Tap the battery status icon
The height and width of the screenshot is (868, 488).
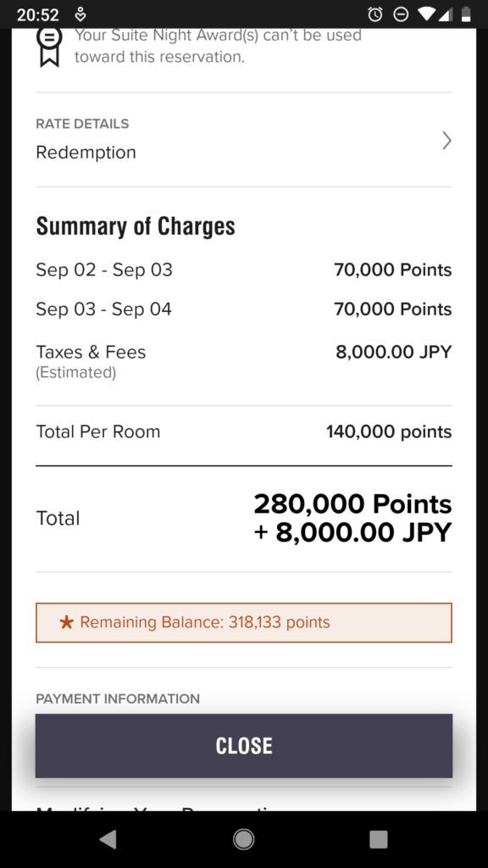[x=466, y=14]
